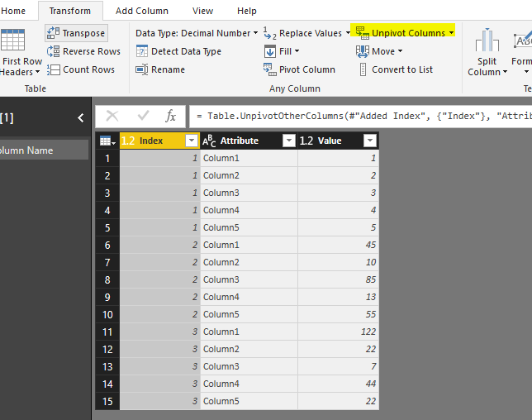Click Value cell containing 55

pos(338,314)
